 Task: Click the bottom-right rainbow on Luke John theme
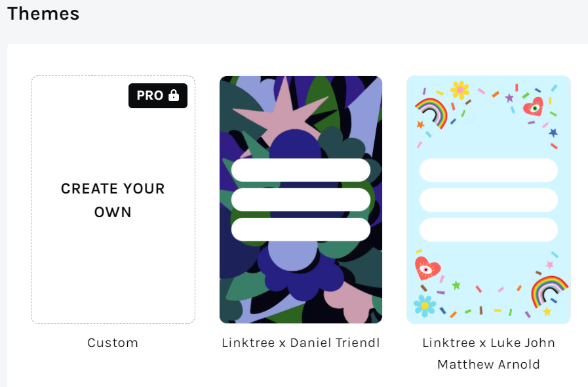point(550,291)
